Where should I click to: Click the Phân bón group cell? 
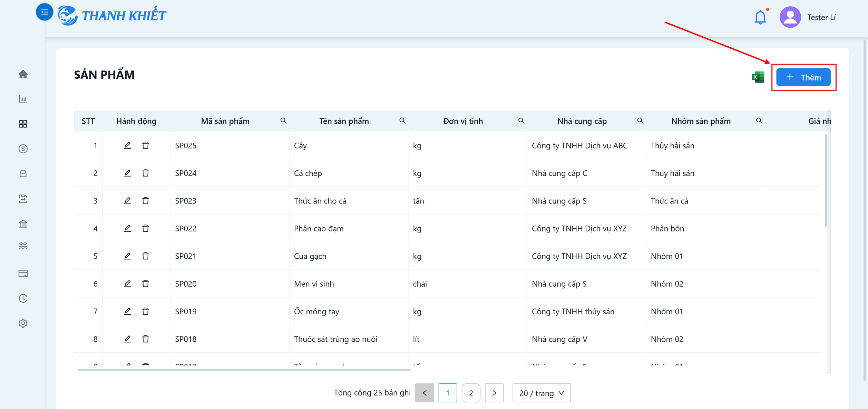coord(705,228)
